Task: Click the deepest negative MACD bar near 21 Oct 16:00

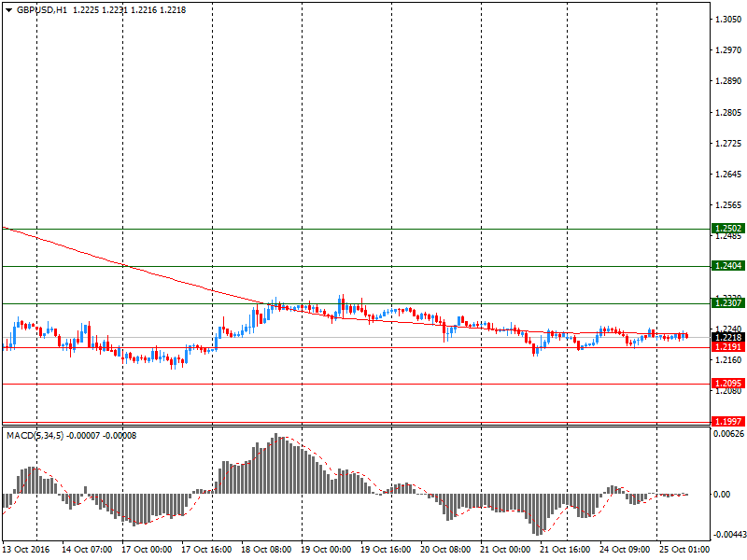Action: click(539, 515)
